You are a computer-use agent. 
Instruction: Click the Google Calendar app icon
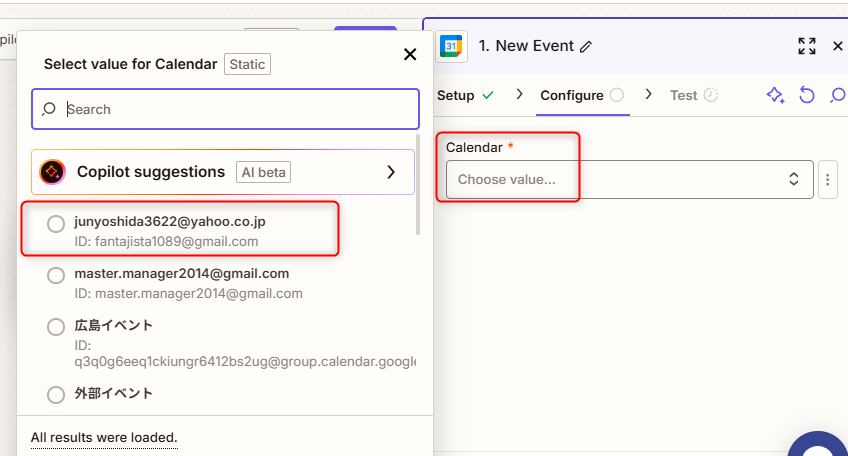click(x=452, y=46)
